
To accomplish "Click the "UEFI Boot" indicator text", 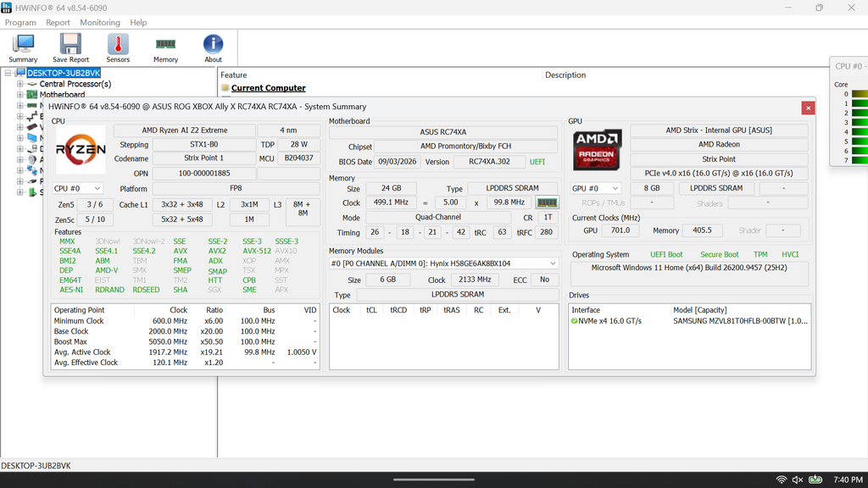I will point(666,254).
